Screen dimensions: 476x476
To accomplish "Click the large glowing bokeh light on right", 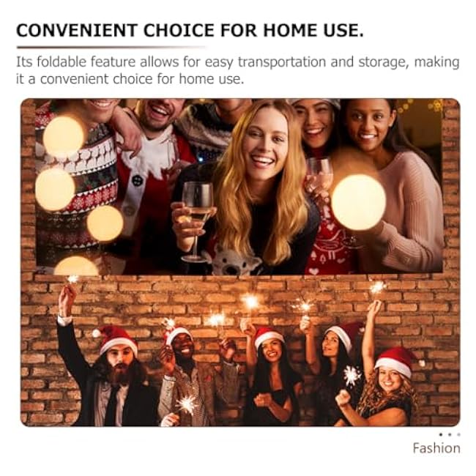I will (359, 202).
